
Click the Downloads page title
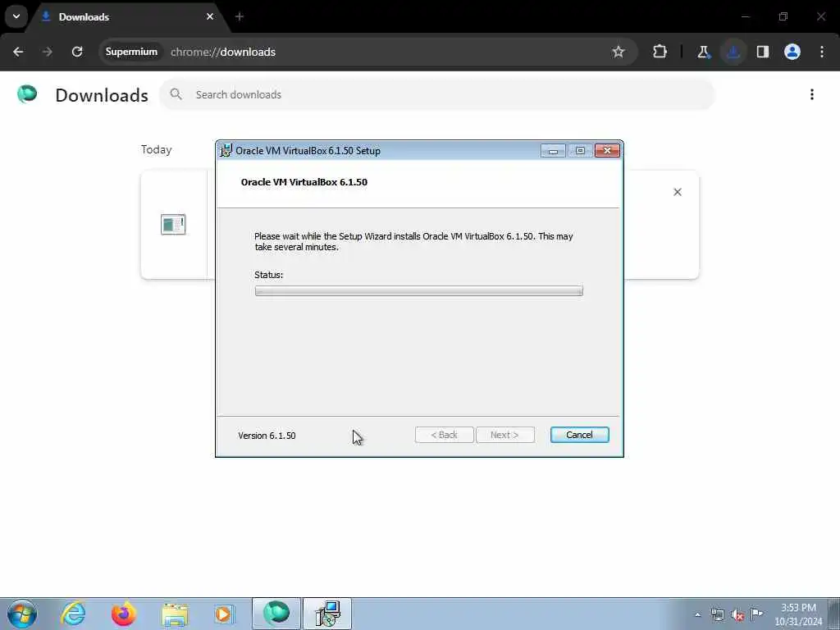(x=102, y=95)
